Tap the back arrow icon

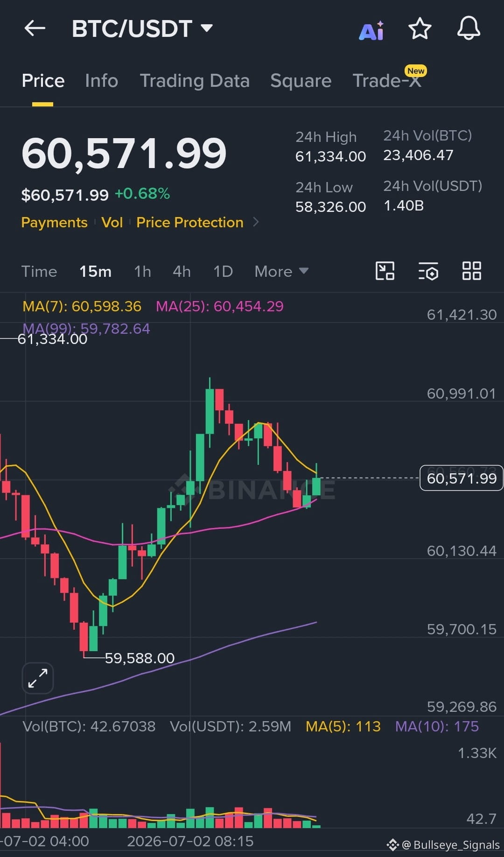(x=35, y=28)
